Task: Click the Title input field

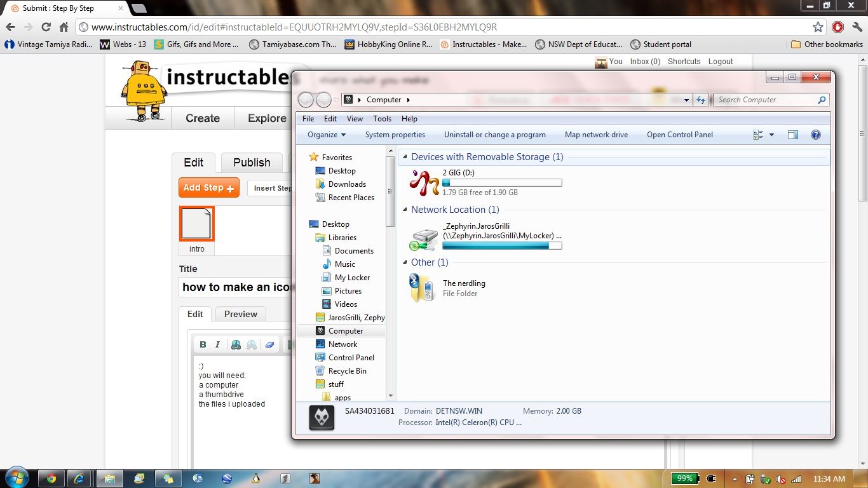Action: coord(235,287)
